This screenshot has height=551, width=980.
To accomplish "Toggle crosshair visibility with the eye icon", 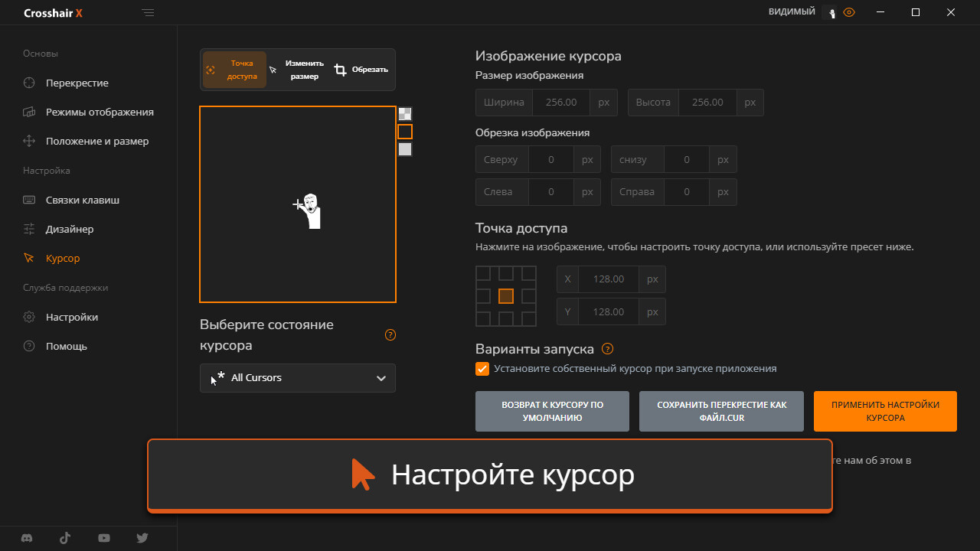I will coord(849,12).
